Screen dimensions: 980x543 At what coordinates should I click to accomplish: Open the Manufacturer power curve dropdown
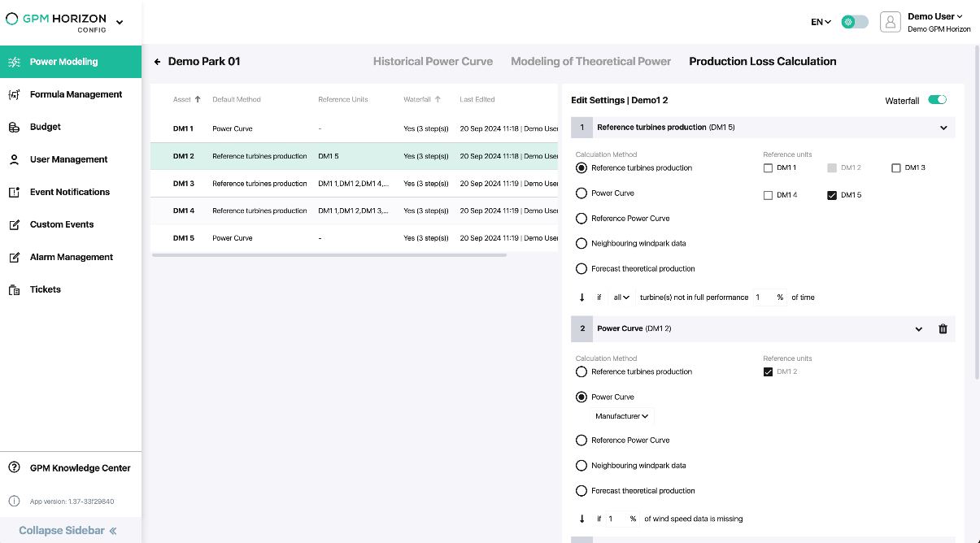click(x=622, y=416)
